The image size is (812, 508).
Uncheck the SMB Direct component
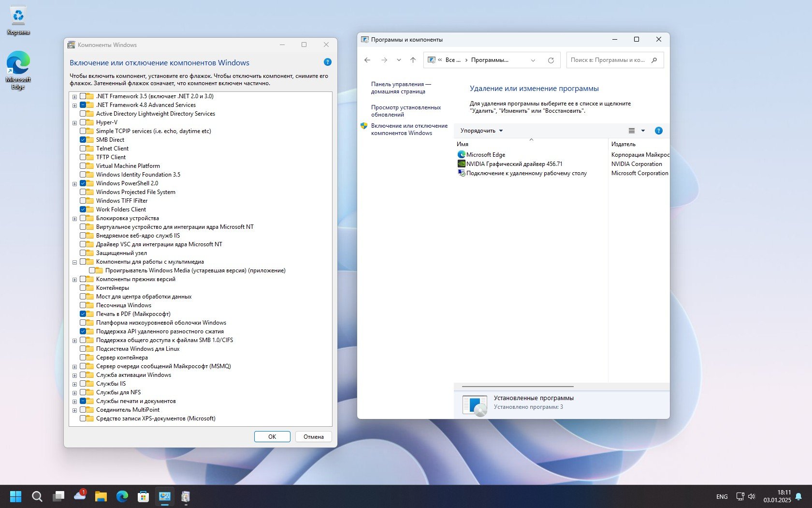pos(83,140)
